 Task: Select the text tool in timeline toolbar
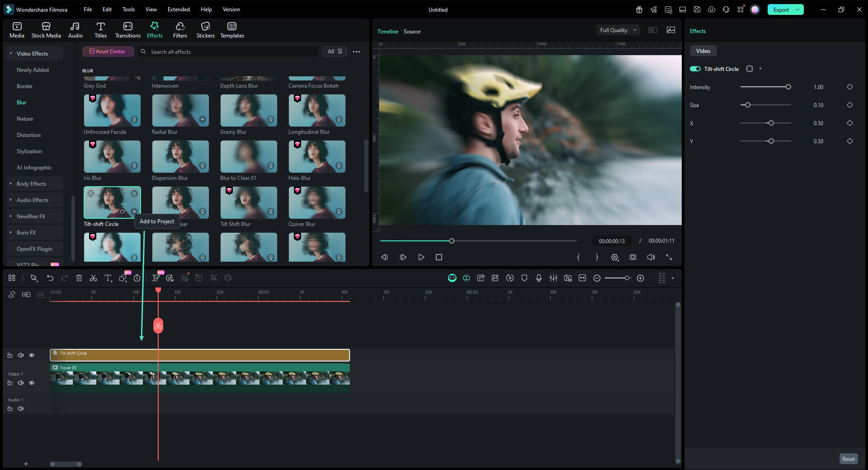click(x=108, y=278)
